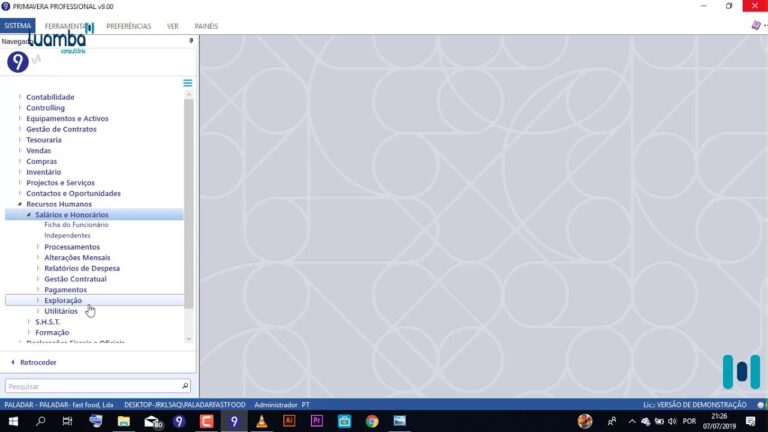Collapse the Recursos Humanos node
Image resolution: width=768 pixels, height=432 pixels.
[x=20, y=204]
